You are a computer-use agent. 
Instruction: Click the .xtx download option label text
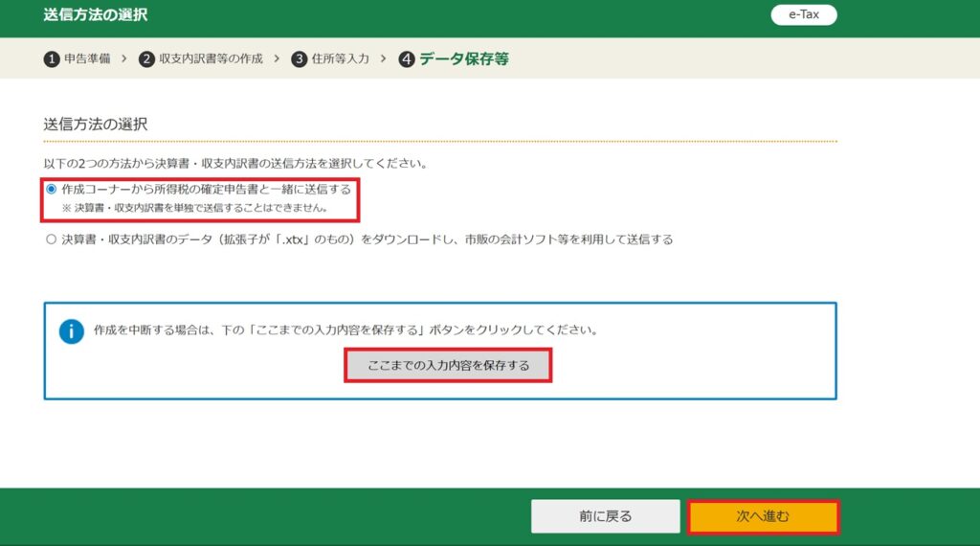pos(367,239)
